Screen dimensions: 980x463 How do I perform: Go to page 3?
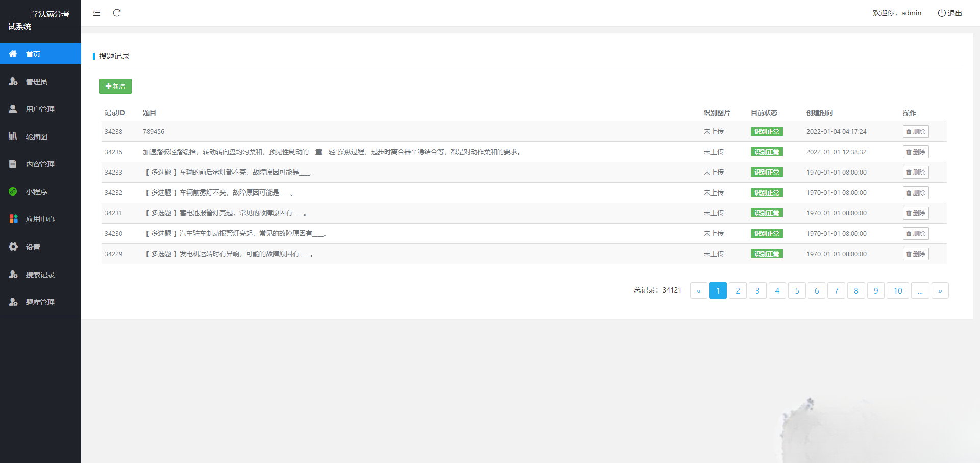coord(757,290)
